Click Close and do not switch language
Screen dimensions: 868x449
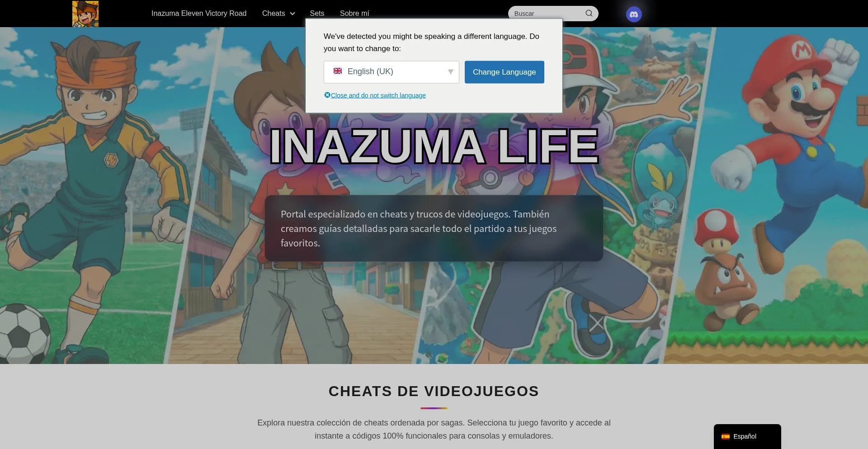[x=378, y=95]
